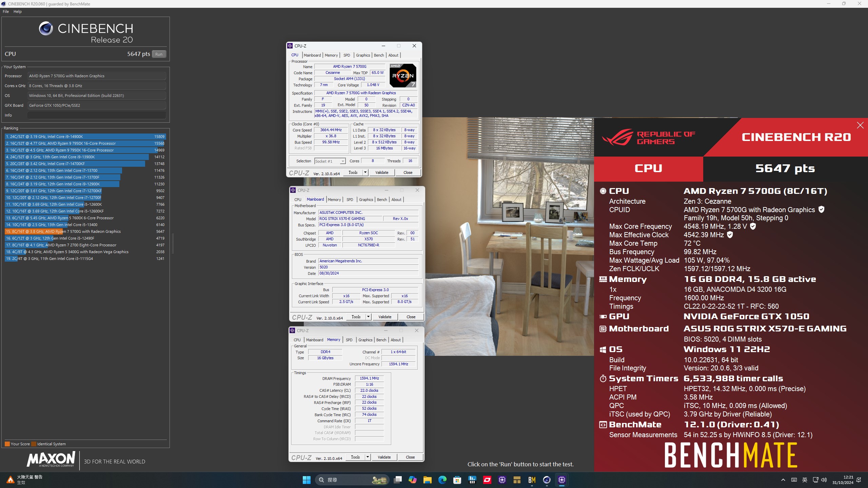Click the ranking panel resize grip
The height and width of the screenshot is (488, 868).
173,243
